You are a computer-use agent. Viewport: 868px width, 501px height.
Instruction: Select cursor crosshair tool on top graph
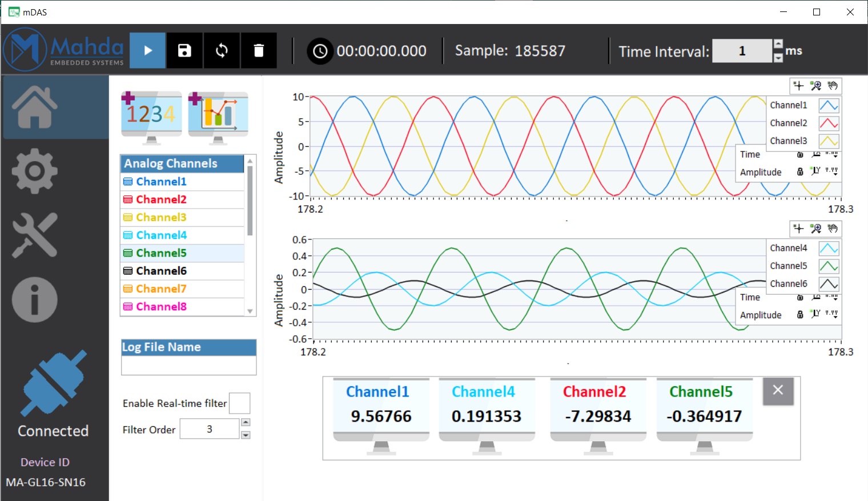point(798,86)
